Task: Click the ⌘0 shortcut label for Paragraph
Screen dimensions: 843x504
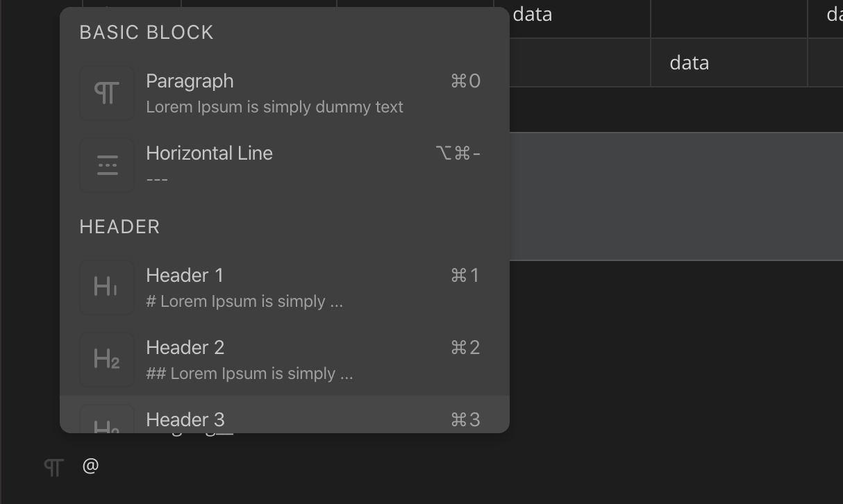Action: pyautogui.click(x=465, y=81)
